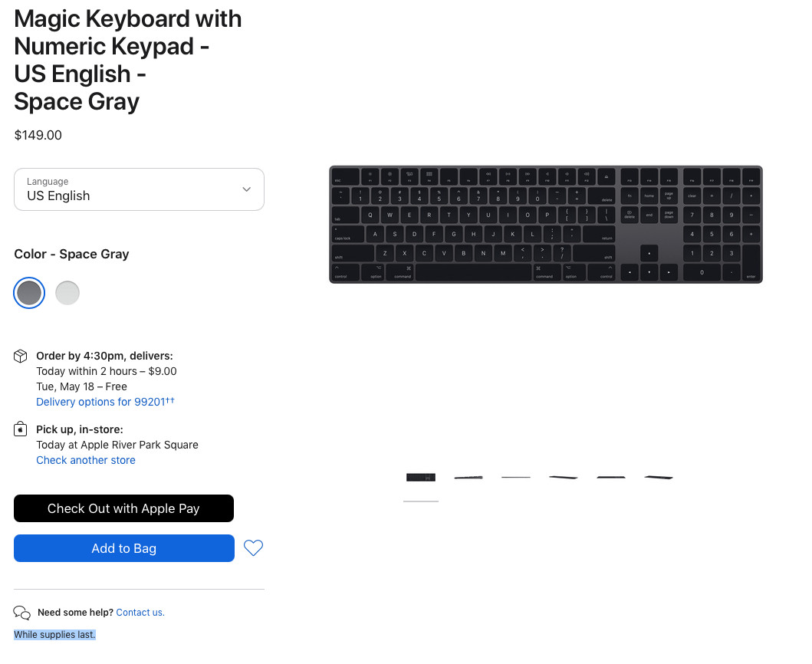Select the second keyboard gallery thumbnail
This screenshot has height=664, width=812.
point(468,478)
